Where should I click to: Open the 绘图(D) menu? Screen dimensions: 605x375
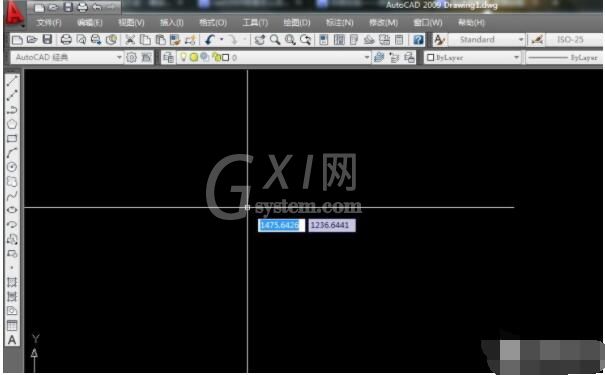click(297, 23)
